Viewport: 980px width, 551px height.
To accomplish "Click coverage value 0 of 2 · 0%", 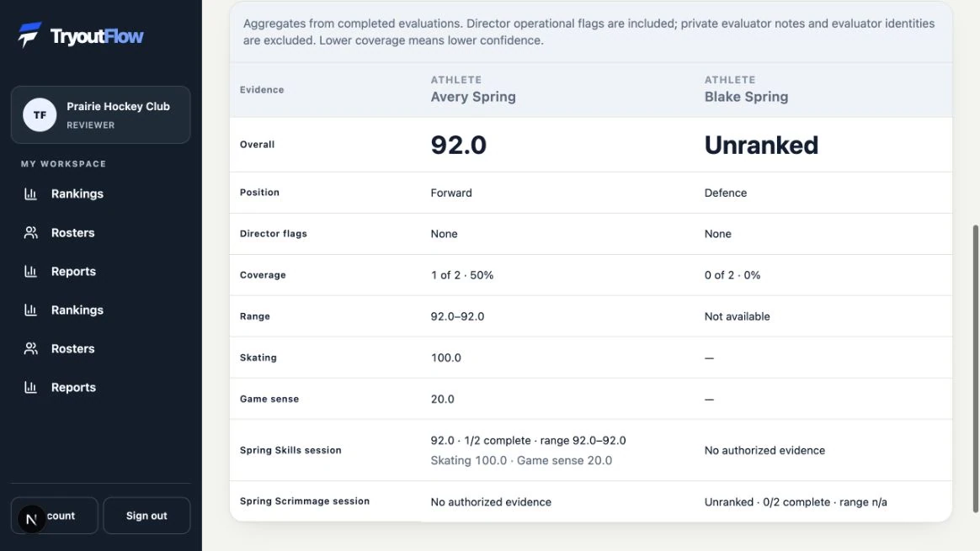I will pos(732,275).
